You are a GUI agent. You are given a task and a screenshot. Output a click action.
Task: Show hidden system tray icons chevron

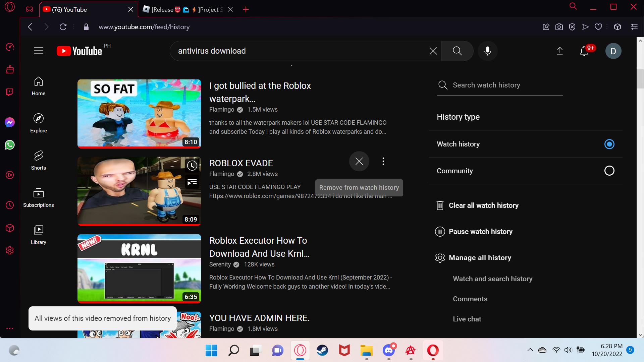(x=530, y=350)
